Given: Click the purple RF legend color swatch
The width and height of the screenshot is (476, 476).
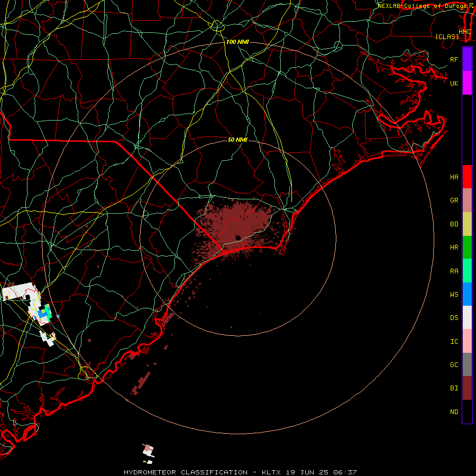Looking at the screenshot, I should [467, 59].
